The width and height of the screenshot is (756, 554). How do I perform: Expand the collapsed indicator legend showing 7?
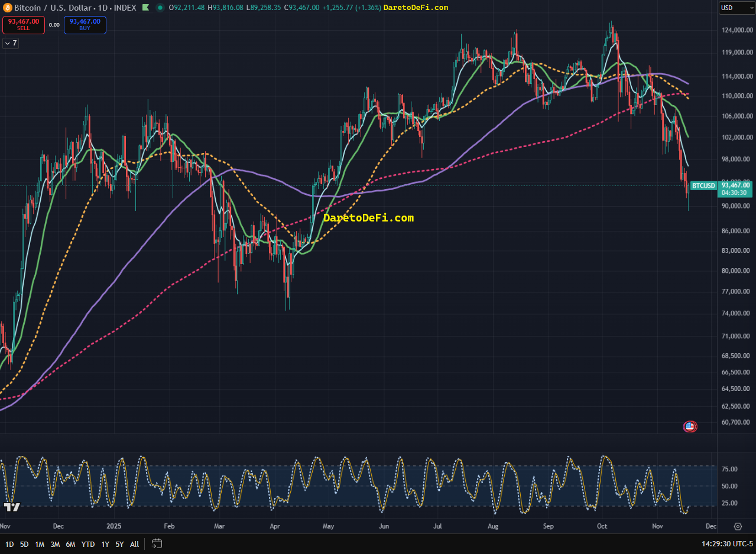click(11, 43)
